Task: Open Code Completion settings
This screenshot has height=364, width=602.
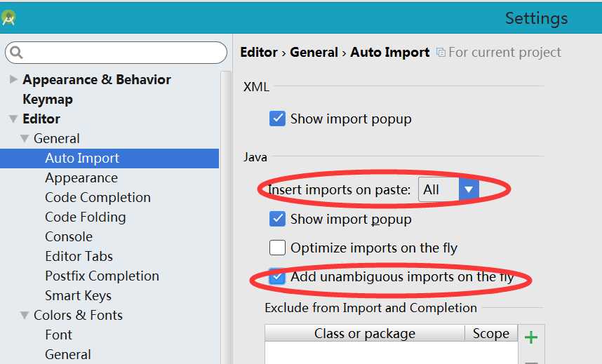Action: click(98, 197)
